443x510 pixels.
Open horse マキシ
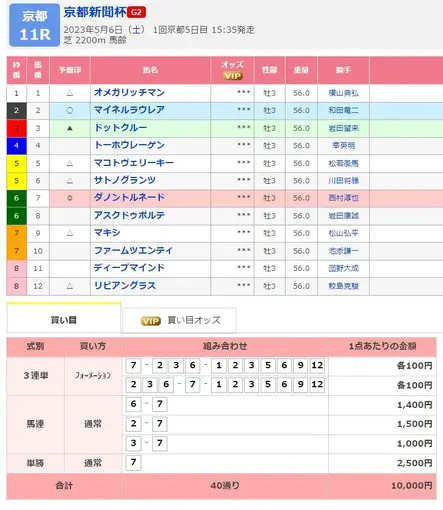click(x=107, y=233)
